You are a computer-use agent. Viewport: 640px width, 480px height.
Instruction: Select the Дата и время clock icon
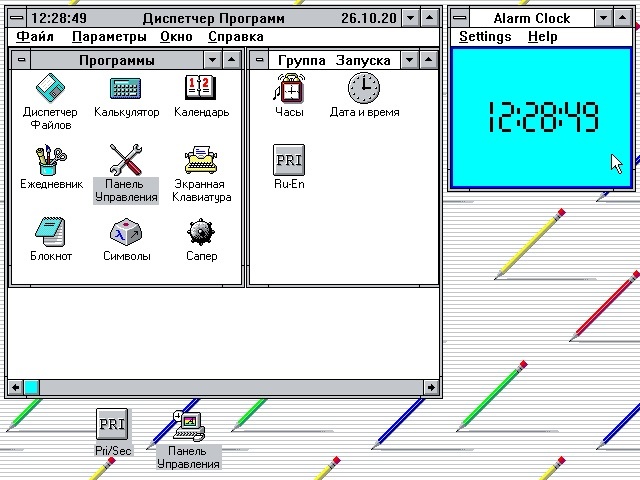tap(364, 88)
